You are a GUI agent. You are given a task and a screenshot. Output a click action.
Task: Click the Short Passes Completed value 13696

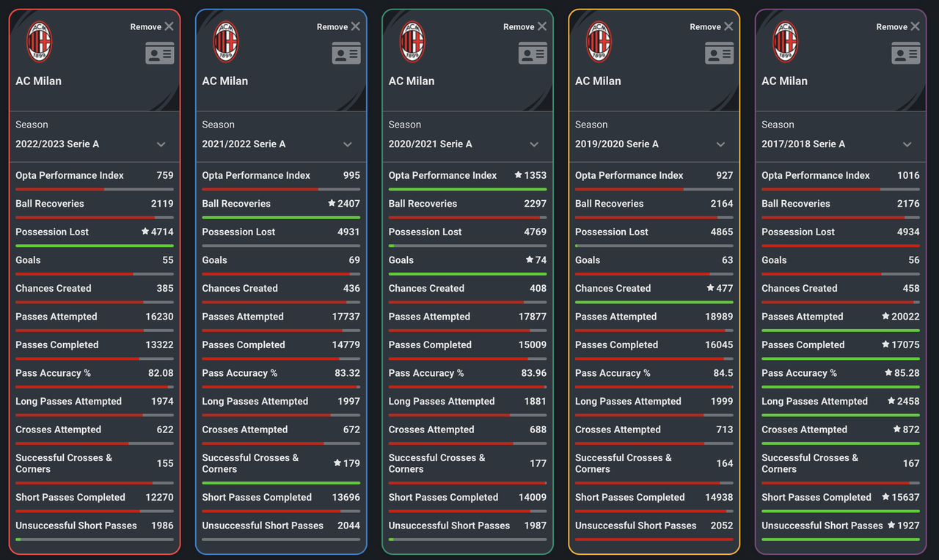pyautogui.click(x=346, y=497)
